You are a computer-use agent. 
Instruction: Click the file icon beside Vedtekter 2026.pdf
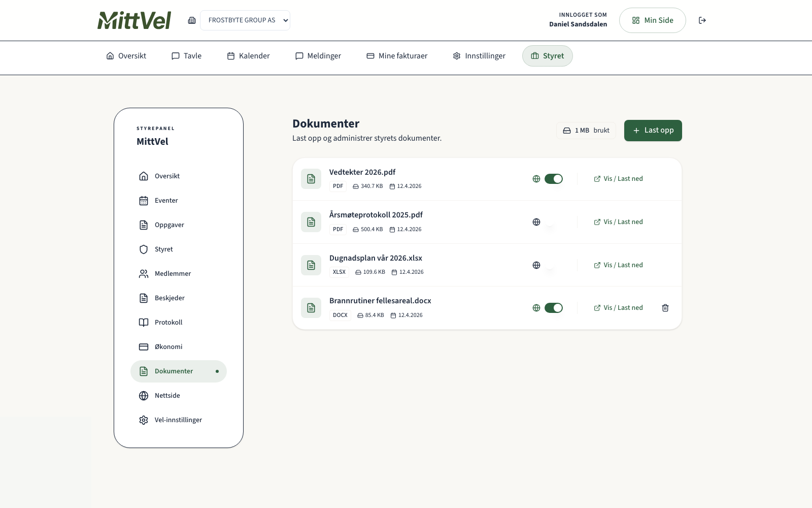(311, 179)
